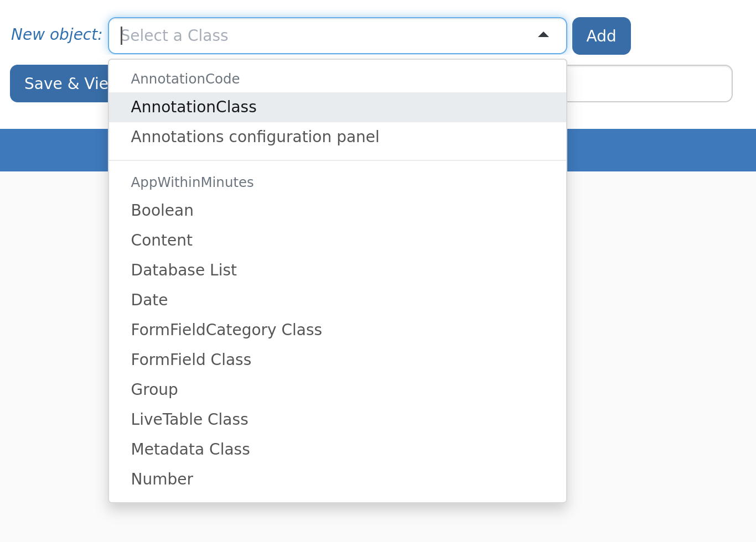
Task: Click the AppWithinMinutes group header
Action: coord(192,183)
